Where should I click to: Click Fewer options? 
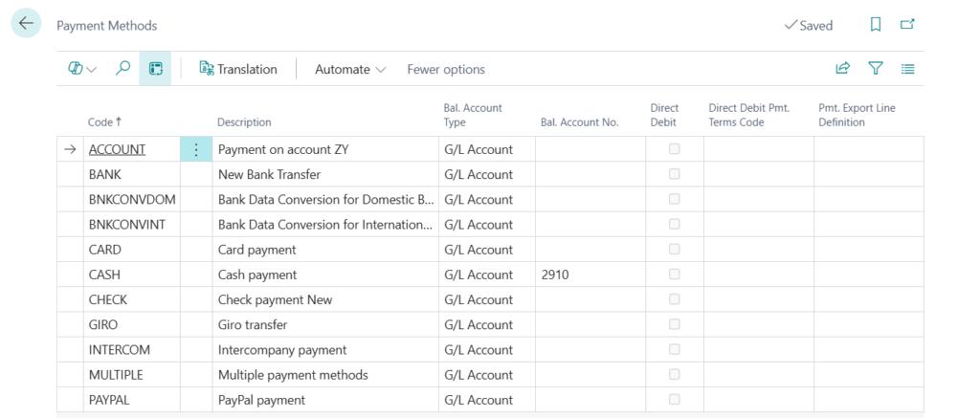tap(446, 69)
